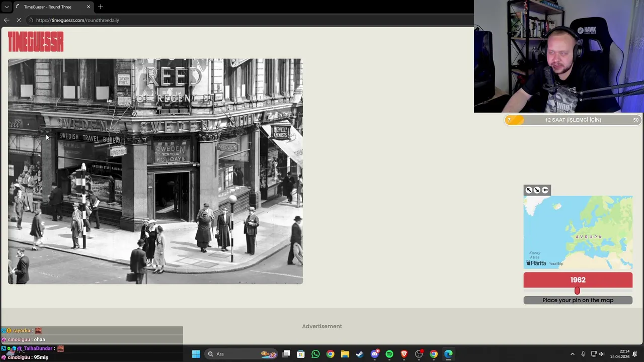Image resolution: width=644 pixels, height=362 pixels.
Task: Open the volume tray icon
Action: click(601, 354)
